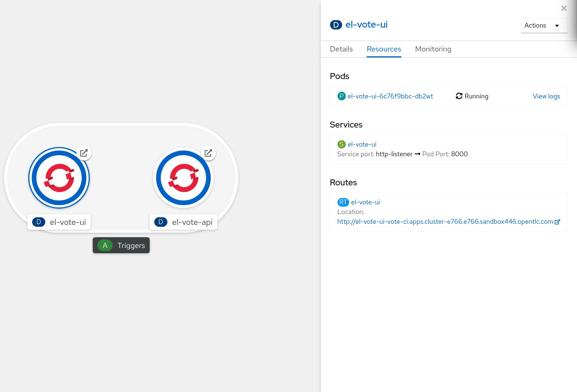The width and height of the screenshot is (577, 392).
Task: Open the el-vote-ui route link
Action: pyautogui.click(x=365, y=202)
